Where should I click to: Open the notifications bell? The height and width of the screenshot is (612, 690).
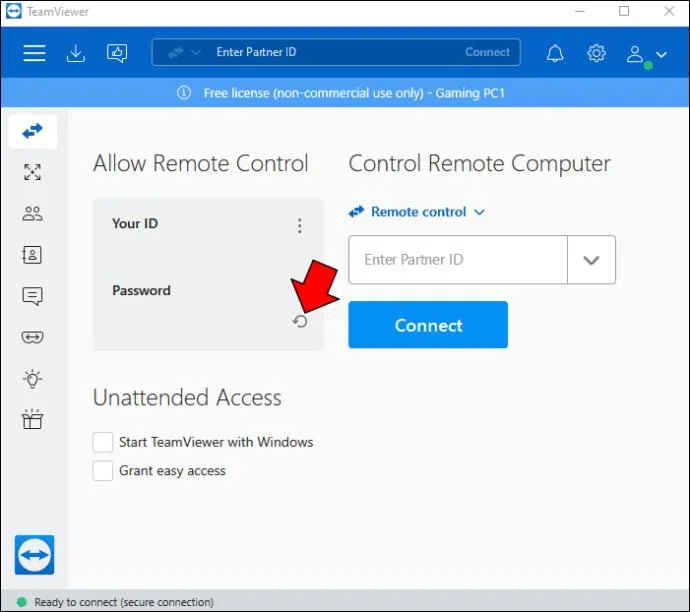tap(555, 53)
